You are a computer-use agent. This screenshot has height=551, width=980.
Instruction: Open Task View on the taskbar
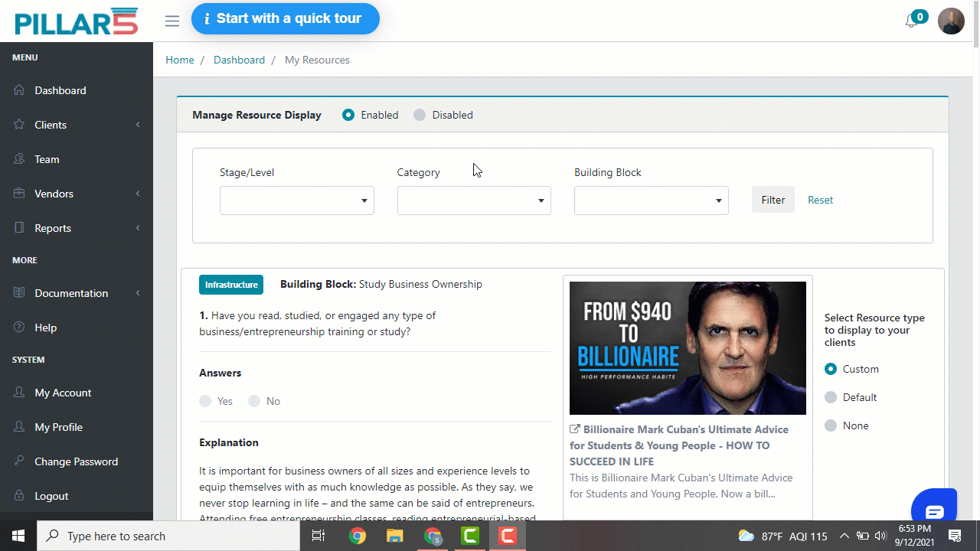(318, 536)
